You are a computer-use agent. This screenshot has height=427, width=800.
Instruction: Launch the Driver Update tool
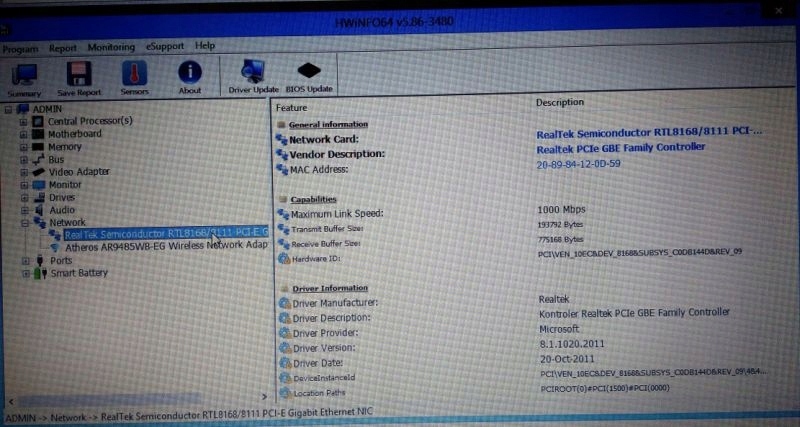[x=253, y=77]
